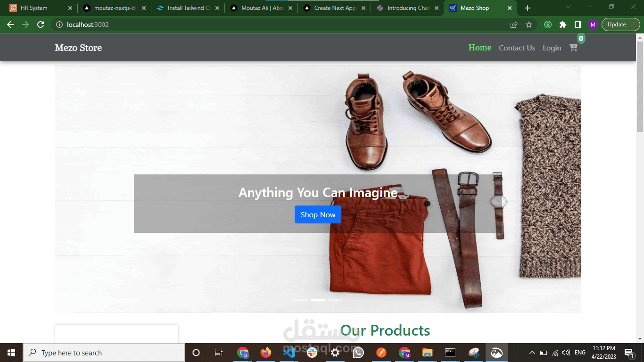Open the Chrome taskbar icon with D profile badge
The image size is (644, 362).
point(243,353)
